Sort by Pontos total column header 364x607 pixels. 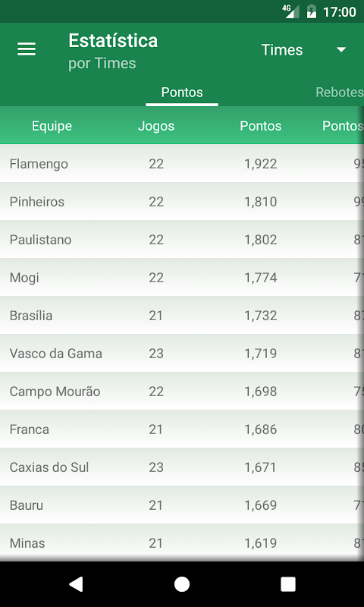coord(260,126)
